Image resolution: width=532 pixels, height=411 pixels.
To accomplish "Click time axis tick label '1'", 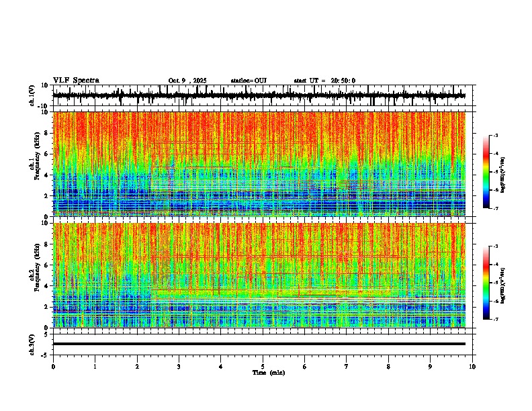I will coord(95,367).
